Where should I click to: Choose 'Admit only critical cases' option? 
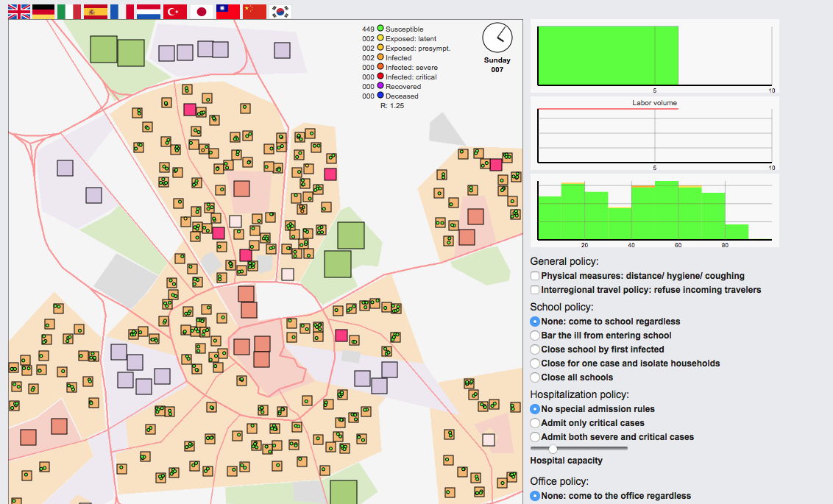click(535, 423)
